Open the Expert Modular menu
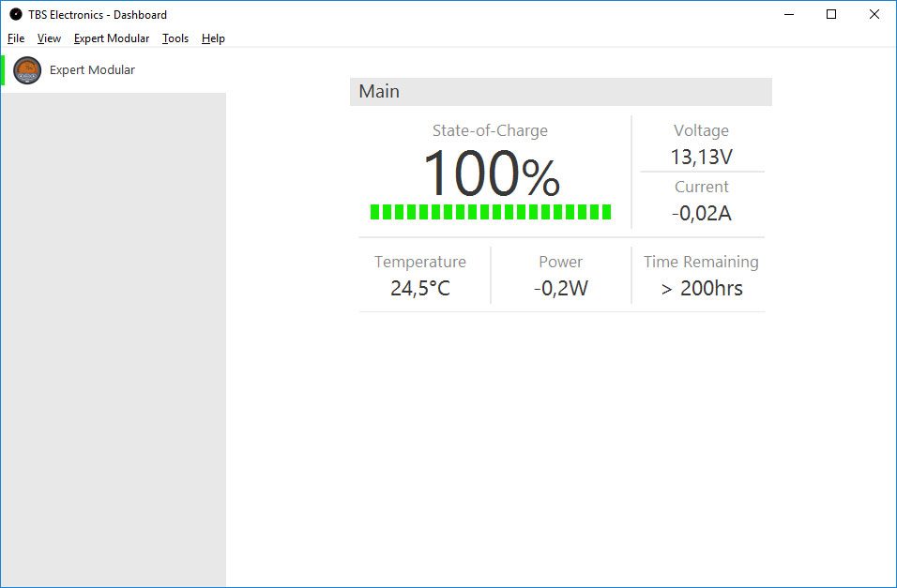This screenshot has width=897, height=588. [x=112, y=38]
